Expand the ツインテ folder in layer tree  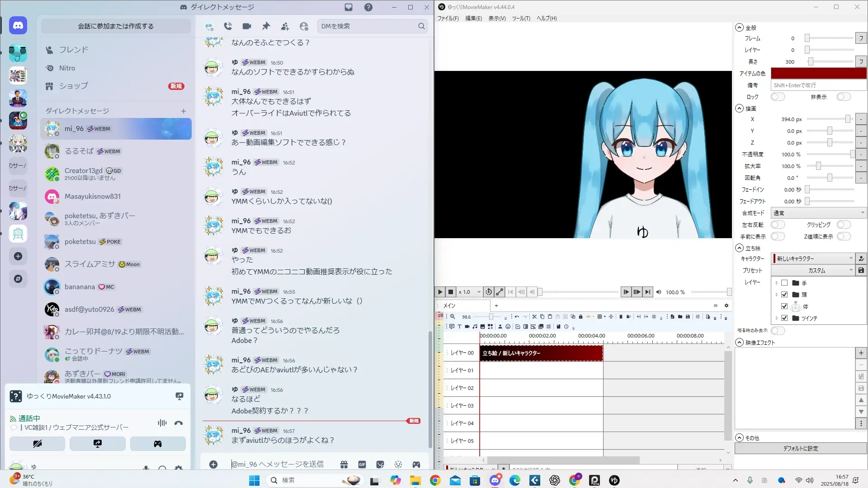click(x=777, y=318)
